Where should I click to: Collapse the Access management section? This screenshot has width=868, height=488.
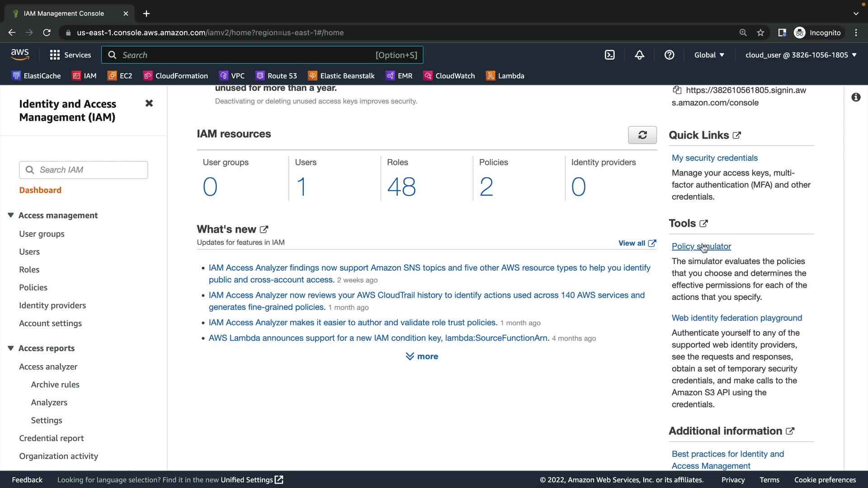pos(11,216)
